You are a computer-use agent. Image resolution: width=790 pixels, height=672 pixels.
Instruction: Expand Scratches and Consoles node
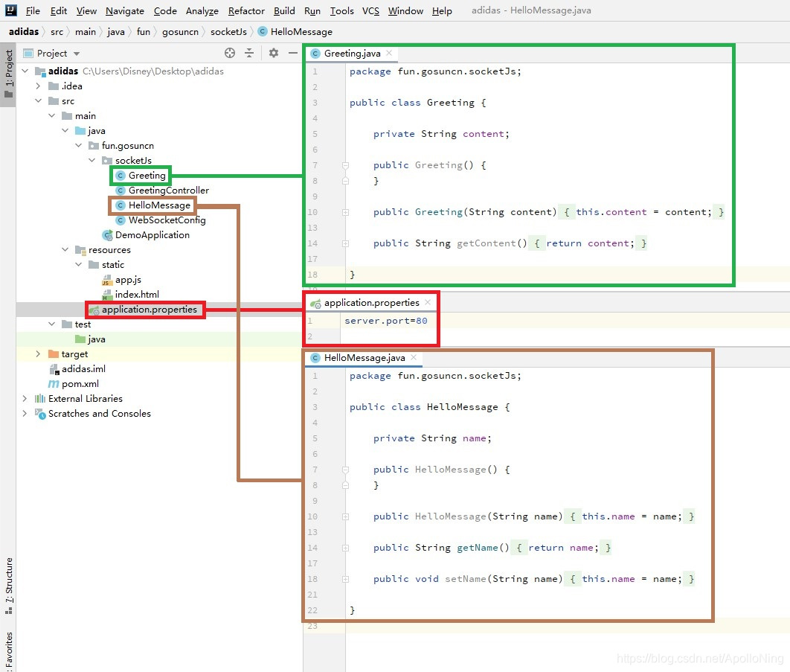click(25, 413)
